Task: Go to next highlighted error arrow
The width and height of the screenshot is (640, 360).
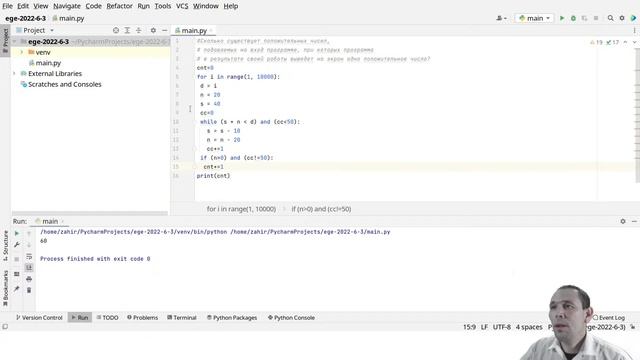Action: (634, 42)
